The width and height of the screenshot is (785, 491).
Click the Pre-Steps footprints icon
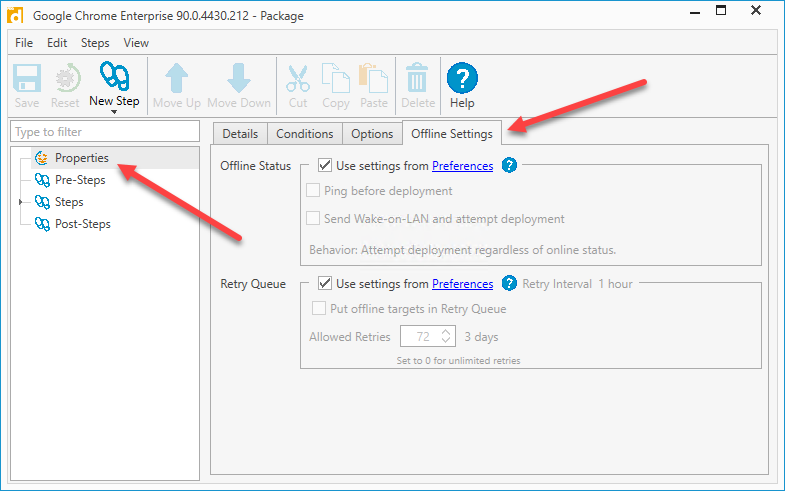tap(42, 180)
